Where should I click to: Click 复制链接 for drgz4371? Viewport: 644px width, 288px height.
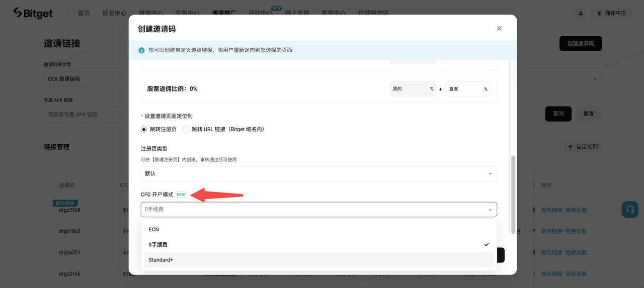pos(551,253)
